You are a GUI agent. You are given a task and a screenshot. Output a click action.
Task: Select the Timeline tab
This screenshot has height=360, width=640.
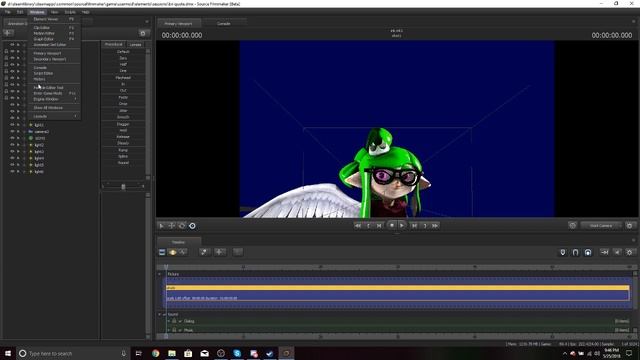pyautogui.click(x=178, y=242)
